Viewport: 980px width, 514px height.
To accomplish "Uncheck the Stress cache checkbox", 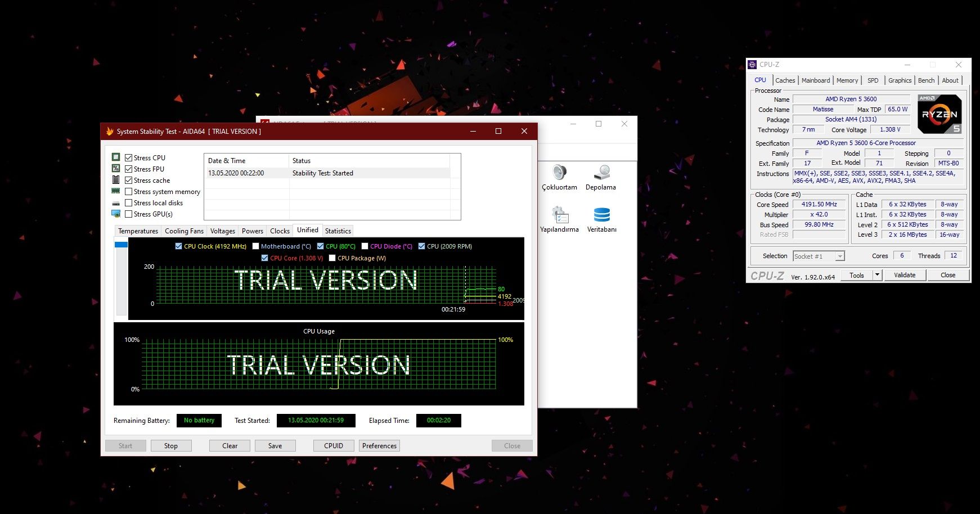I will (129, 181).
